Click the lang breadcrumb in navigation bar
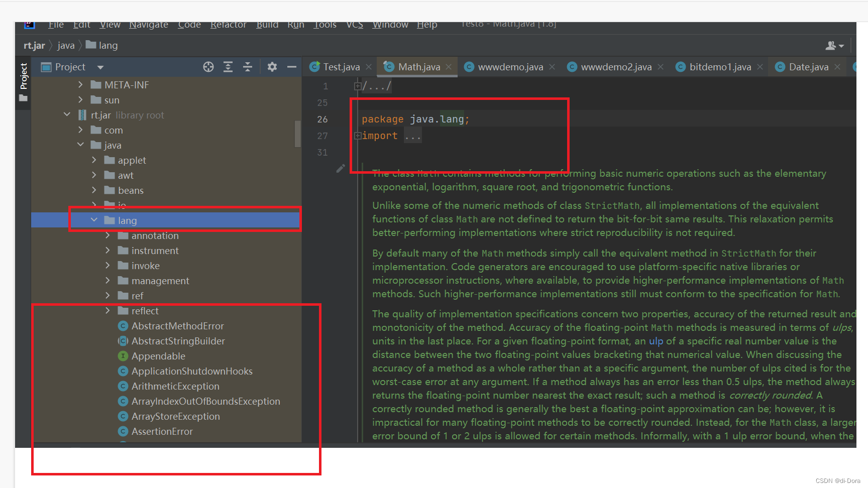Image resolution: width=868 pixels, height=488 pixels. (102, 46)
